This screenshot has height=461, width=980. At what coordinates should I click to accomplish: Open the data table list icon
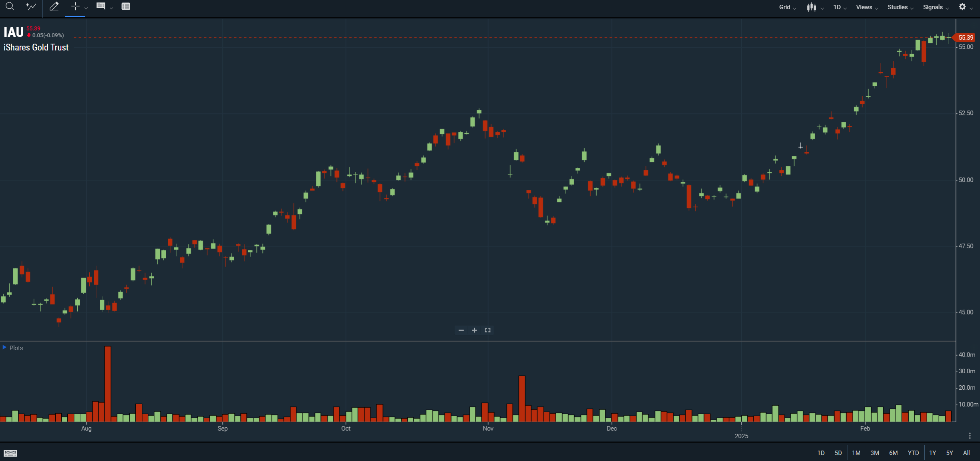[126, 6]
